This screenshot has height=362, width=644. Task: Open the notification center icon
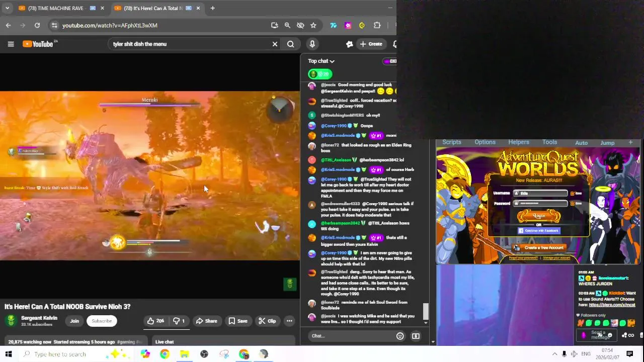[629, 354]
